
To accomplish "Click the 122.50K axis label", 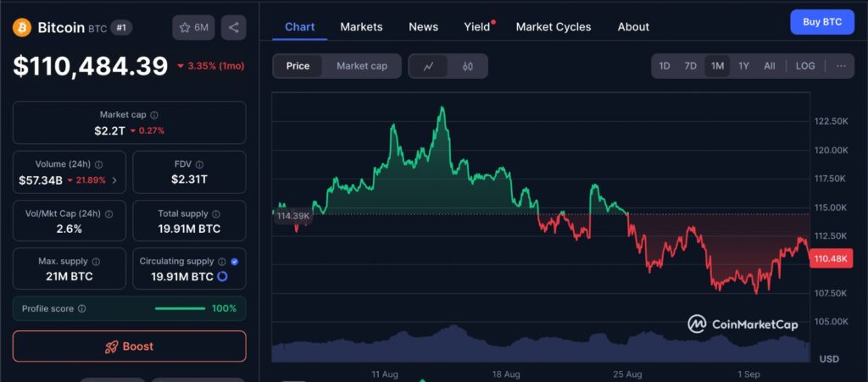I will pyautogui.click(x=832, y=121).
